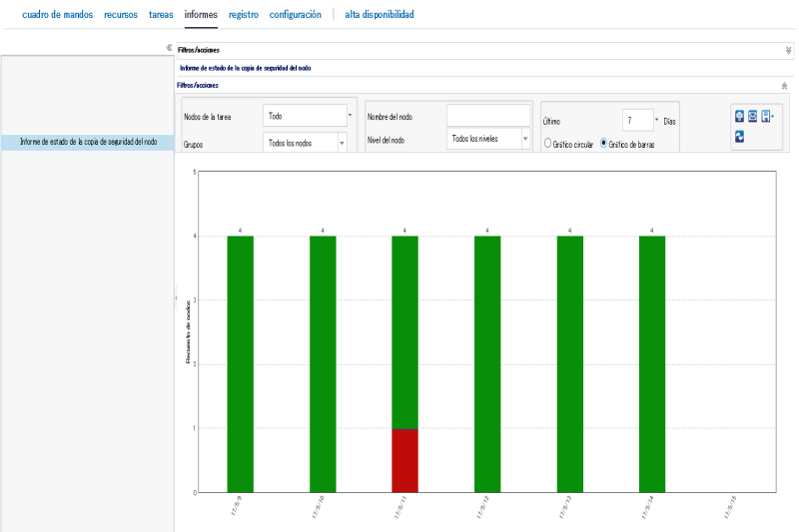
Task: Click the 17/5/15 date axis label
Action: tap(730, 507)
